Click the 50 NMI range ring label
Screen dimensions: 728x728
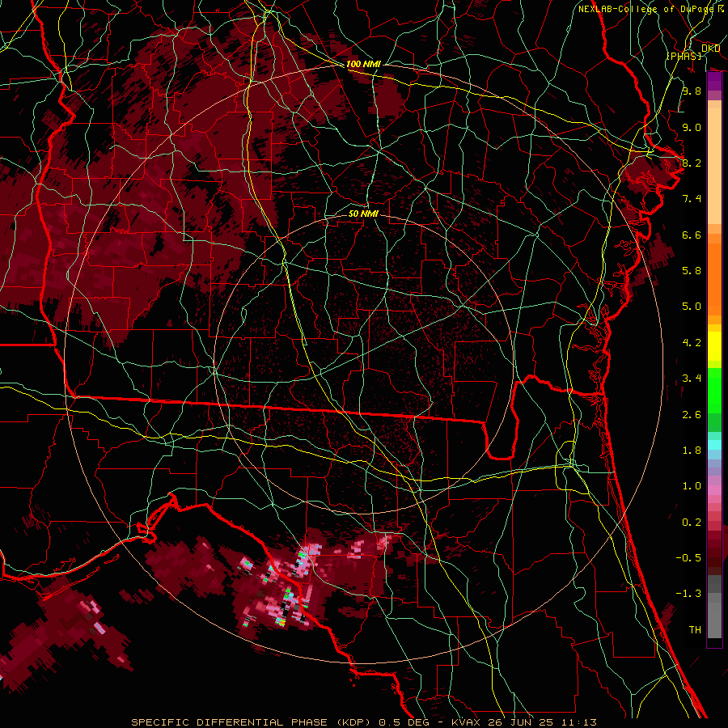coord(363,214)
